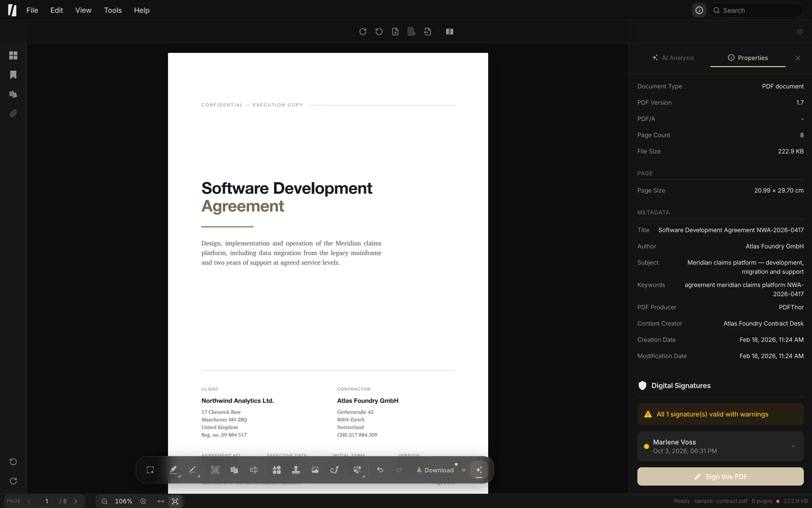
Task: Select the text box tool
Action: pyautogui.click(x=254, y=470)
